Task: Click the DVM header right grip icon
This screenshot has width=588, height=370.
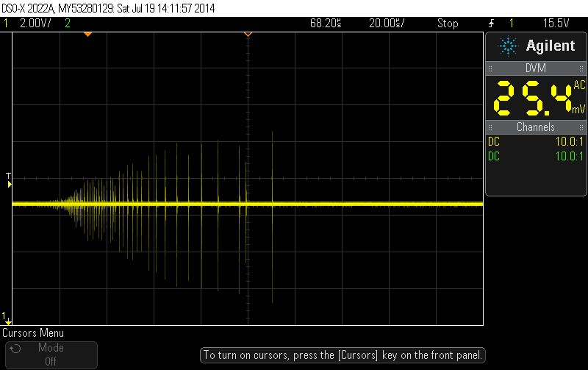Action: 581,68
